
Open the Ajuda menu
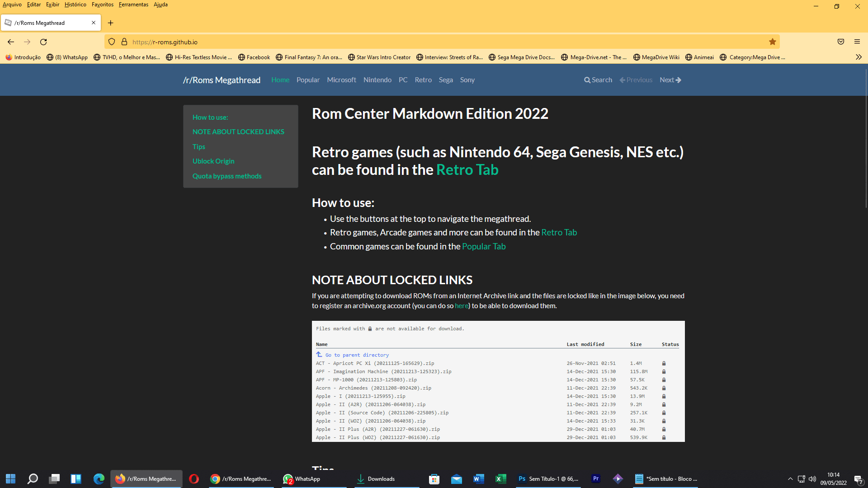pyautogui.click(x=160, y=5)
